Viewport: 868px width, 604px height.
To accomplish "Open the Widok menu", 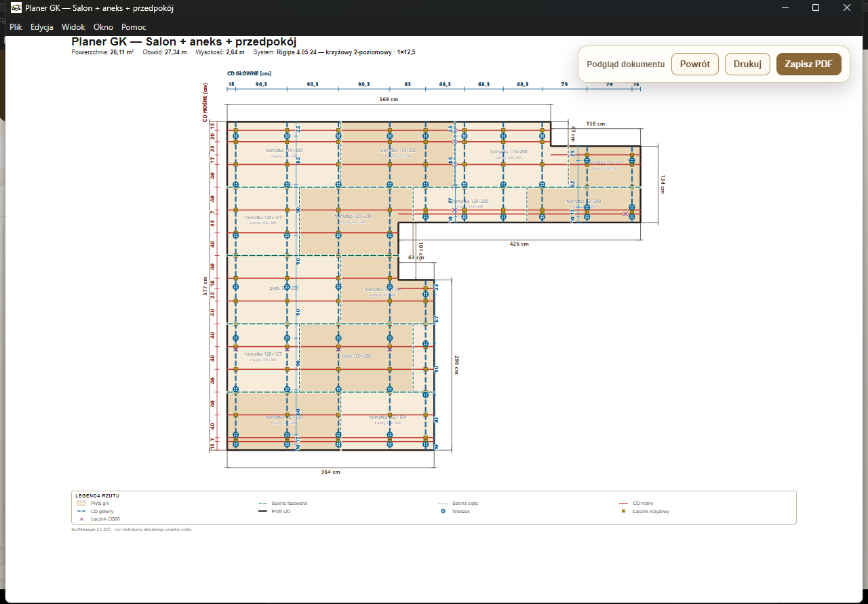I will (73, 27).
